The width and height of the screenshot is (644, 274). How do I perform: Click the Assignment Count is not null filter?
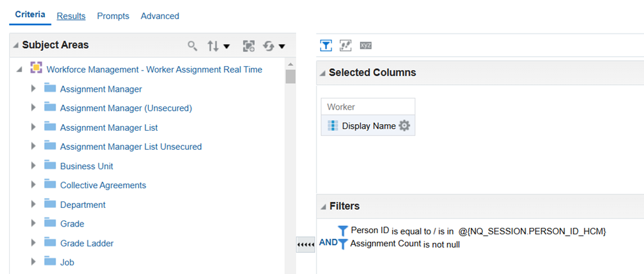[405, 244]
